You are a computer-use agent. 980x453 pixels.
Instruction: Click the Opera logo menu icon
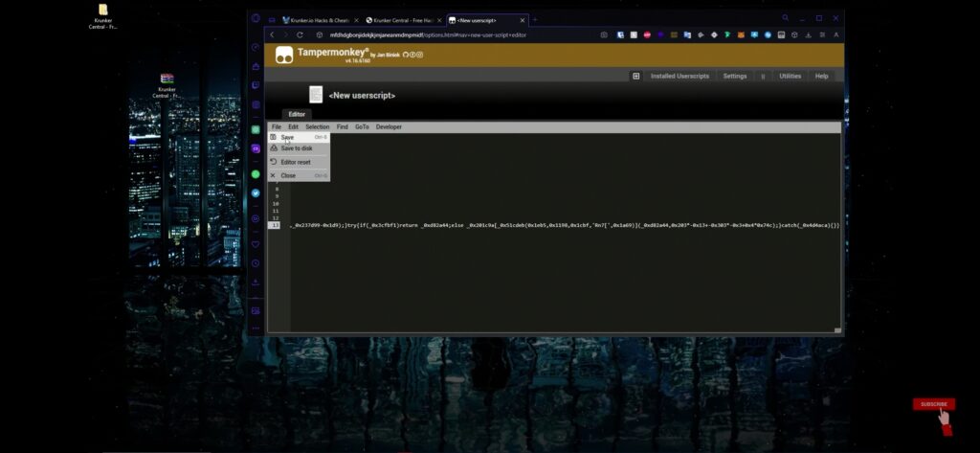click(256, 18)
